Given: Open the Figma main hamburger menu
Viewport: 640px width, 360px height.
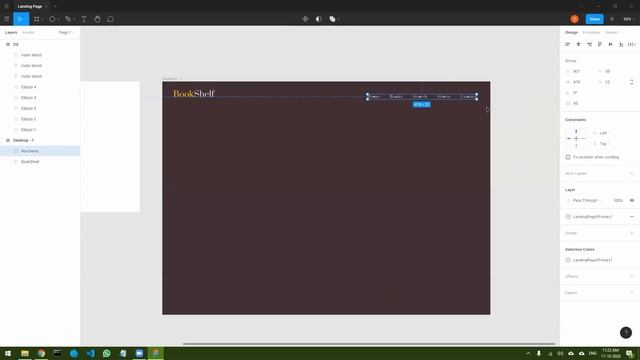Looking at the screenshot, I should point(7,19).
